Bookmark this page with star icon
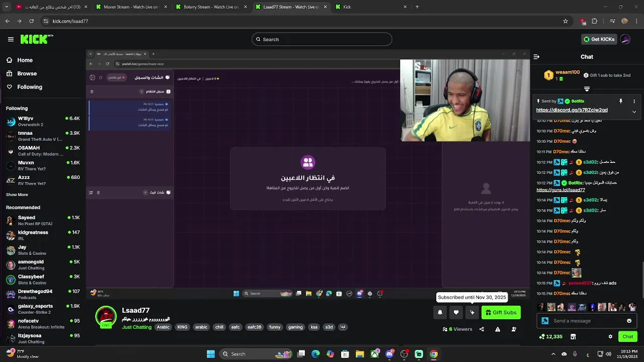The image size is (644, 362). (x=566, y=21)
